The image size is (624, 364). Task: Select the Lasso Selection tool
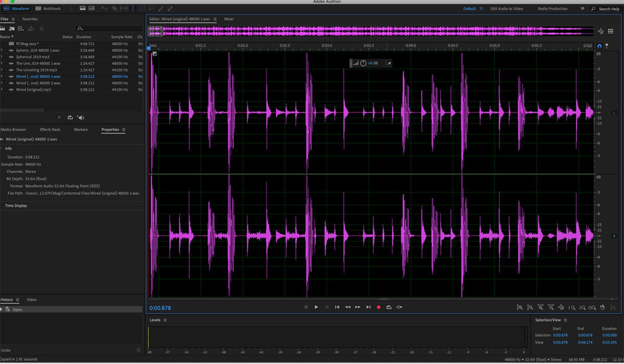(151, 8)
